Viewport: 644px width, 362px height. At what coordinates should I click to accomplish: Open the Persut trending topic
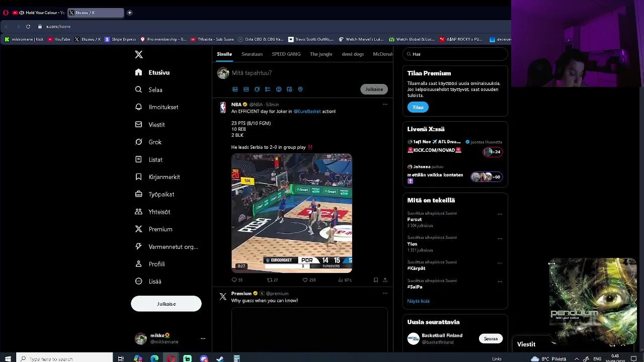point(415,219)
